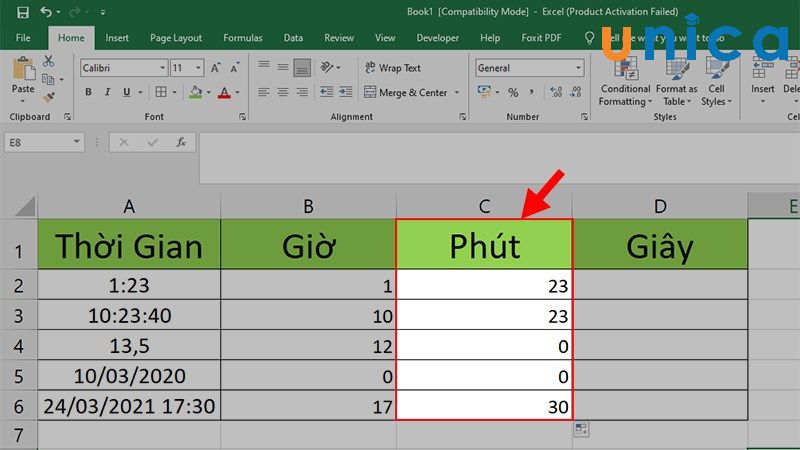
Task: Click the Middle Align icon
Action: pos(283,67)
